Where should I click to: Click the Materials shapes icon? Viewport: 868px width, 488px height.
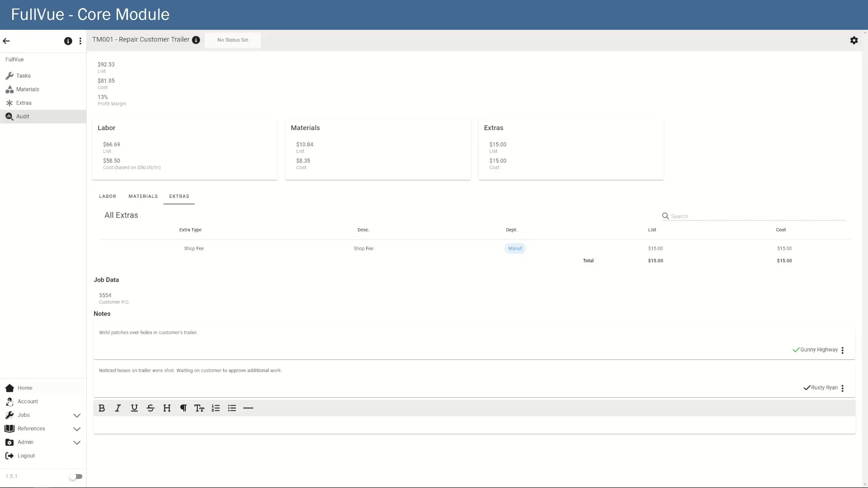click(x=9, y=89)
